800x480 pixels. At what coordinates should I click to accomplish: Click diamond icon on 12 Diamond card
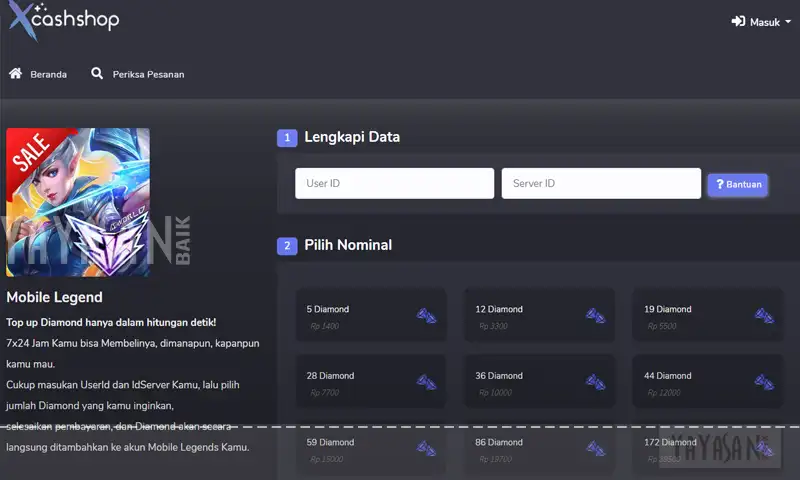[595, 316]
